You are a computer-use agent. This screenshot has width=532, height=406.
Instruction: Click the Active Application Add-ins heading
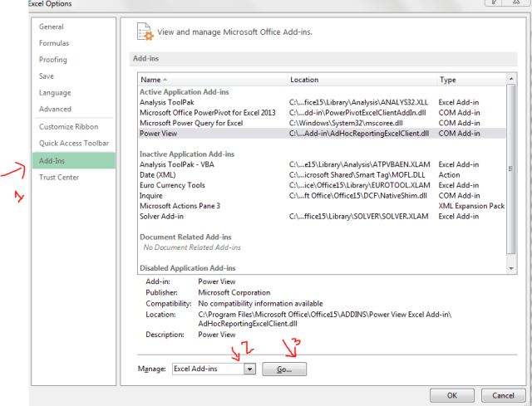tap(185, 92)
